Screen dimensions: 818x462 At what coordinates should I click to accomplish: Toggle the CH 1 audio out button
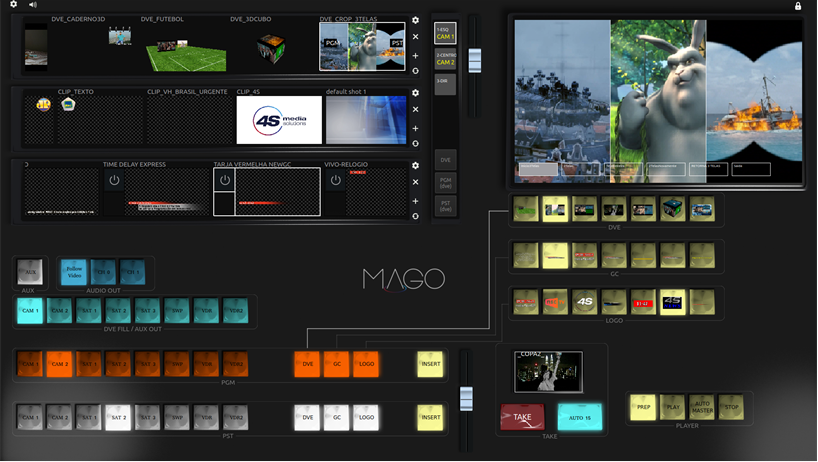coord(133,272)
